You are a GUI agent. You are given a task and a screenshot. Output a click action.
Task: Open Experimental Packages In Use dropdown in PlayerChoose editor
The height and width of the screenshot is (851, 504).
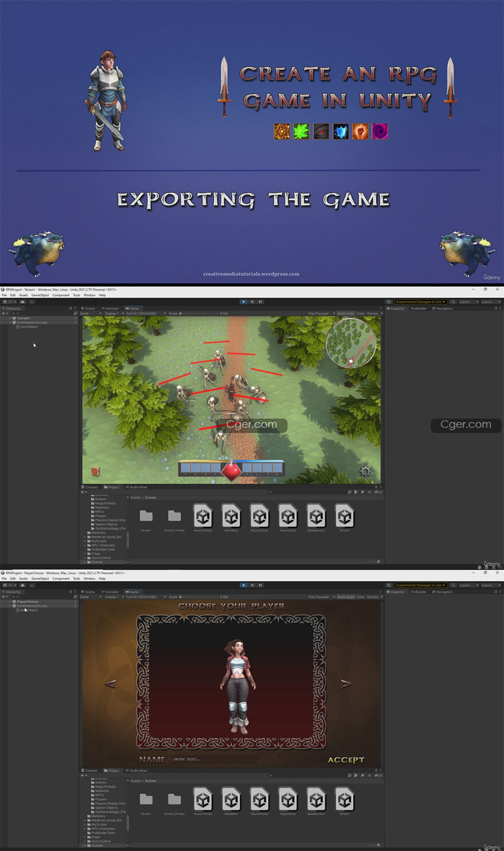coord(420,585)
